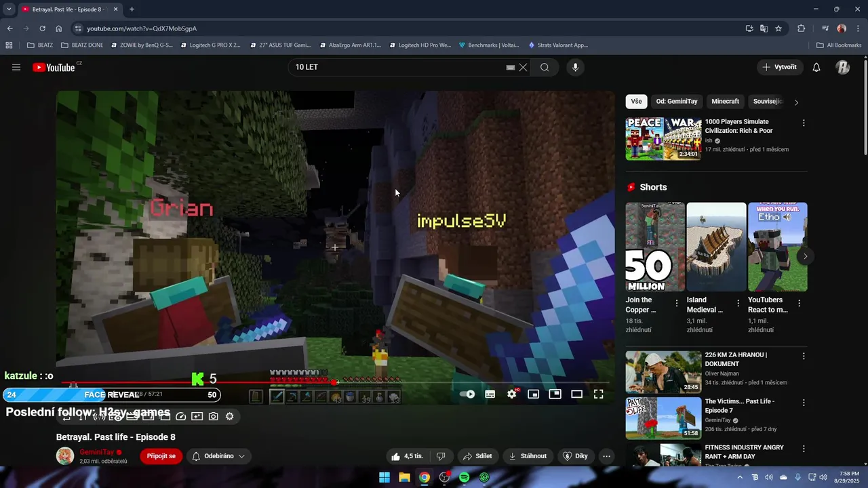
Task: Show more filter chips with right arrow
Action: click(x=796, y=102)
